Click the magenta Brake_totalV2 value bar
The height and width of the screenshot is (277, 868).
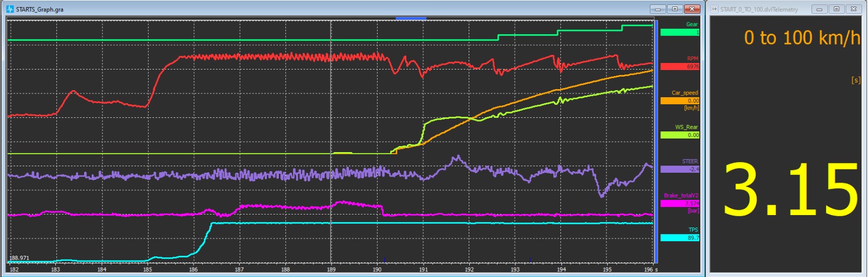(679, 204)
